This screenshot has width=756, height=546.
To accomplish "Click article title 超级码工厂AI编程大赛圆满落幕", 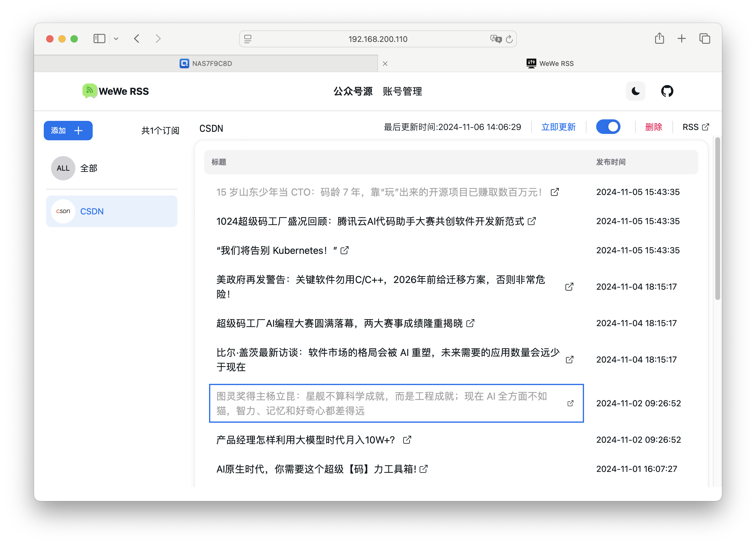I will click(x=339, y=323).
